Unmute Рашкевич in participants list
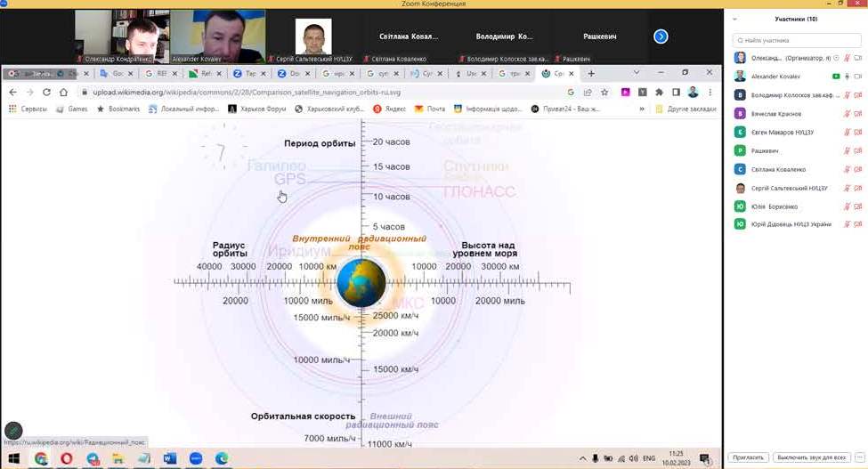The width and height of the screenshot is (868, 469). (847, 150)
